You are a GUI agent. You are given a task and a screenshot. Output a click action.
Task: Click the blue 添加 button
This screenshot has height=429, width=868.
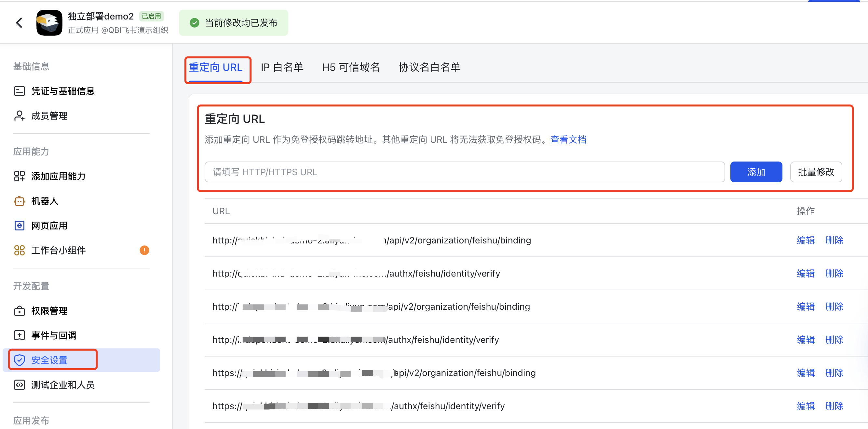pos(756,172)
